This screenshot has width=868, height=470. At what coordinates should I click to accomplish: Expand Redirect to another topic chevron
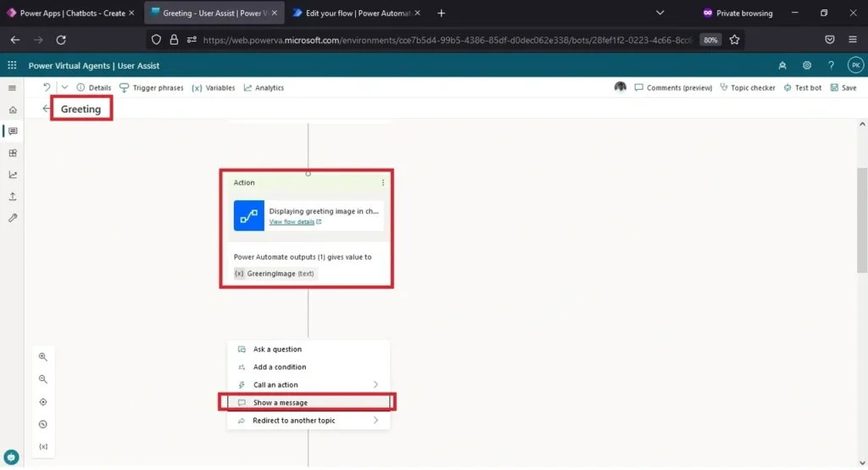pyautogui.click(x=376, y=420)
